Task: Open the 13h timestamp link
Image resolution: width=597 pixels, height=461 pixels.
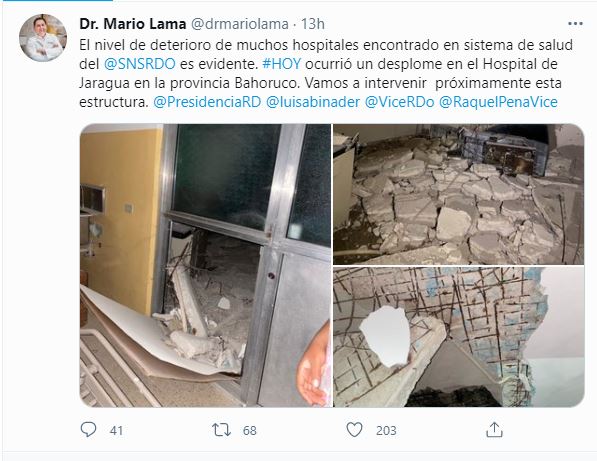Action: 313,24
